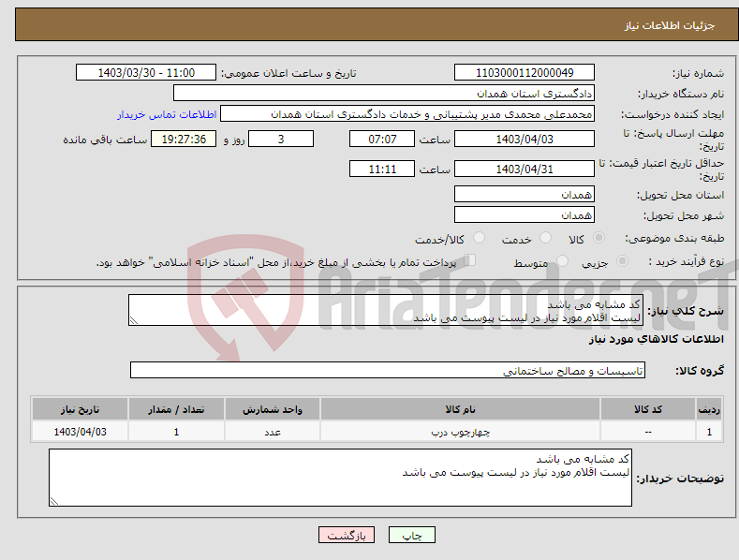Click the گروه کالا field تاسیسات و مصالح ساختمانی
The height and width of the screenshot is (560, 739).
point(388,370)
